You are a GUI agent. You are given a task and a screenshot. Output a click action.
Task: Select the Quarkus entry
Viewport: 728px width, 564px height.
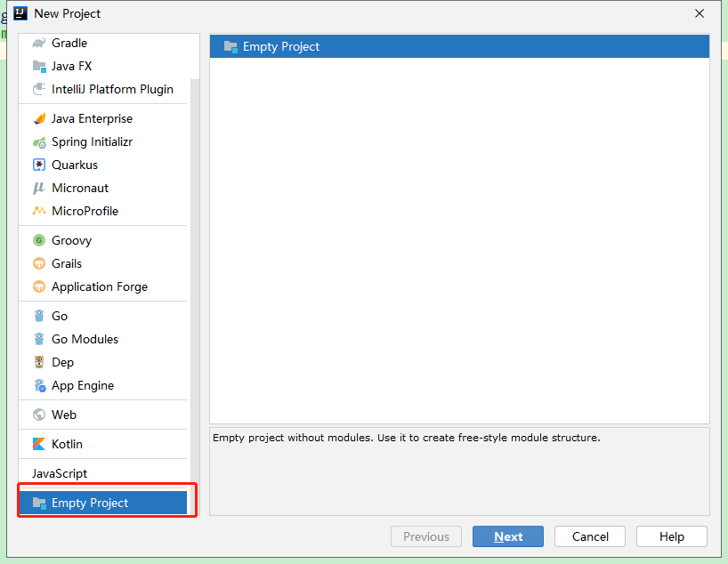[102, 165]
